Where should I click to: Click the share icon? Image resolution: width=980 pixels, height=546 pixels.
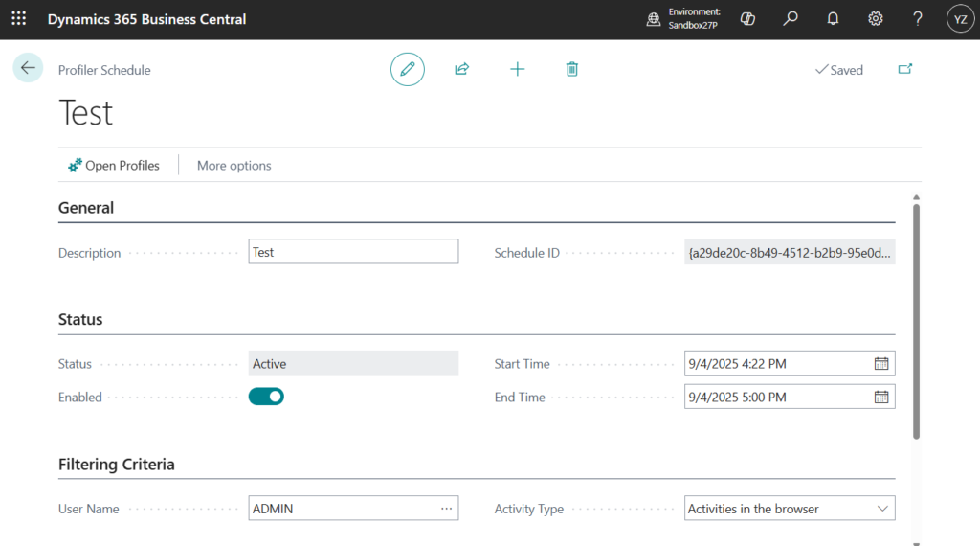462,69
